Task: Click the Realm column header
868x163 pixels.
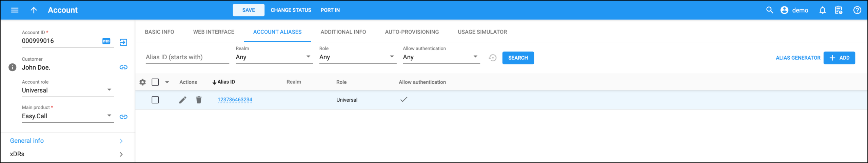Action: coord(294,82)
